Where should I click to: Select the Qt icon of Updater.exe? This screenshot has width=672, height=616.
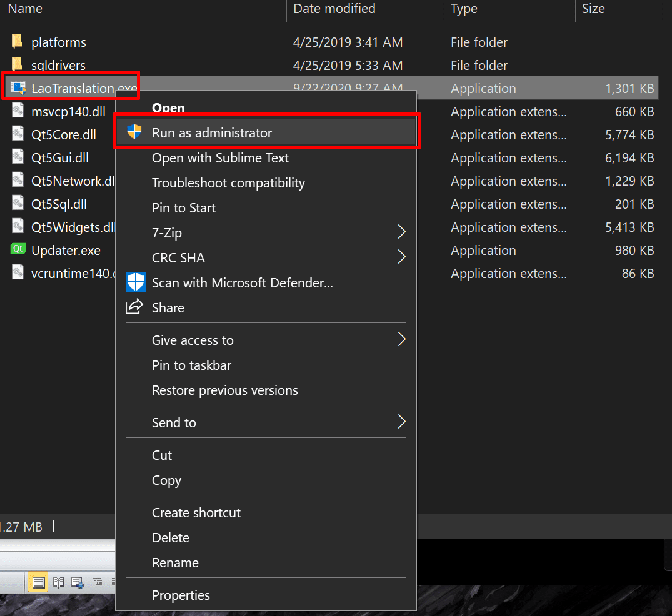[x=18, y=250]
